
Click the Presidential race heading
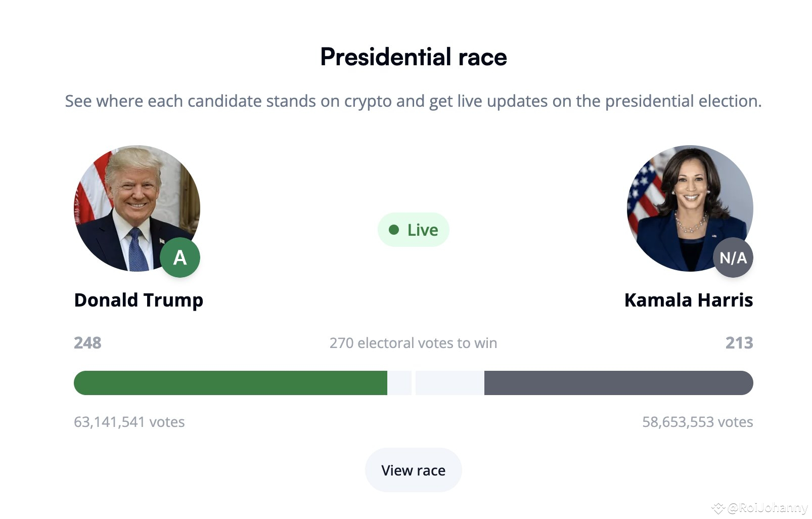pos(414,57)
